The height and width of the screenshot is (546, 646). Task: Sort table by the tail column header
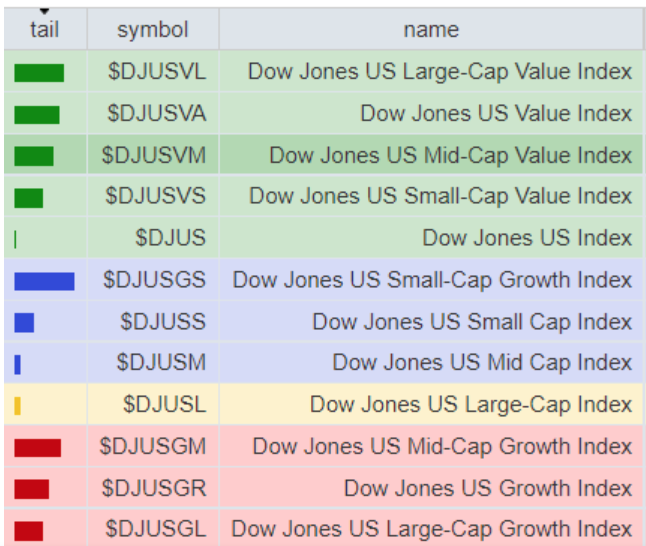pos(44,29)
